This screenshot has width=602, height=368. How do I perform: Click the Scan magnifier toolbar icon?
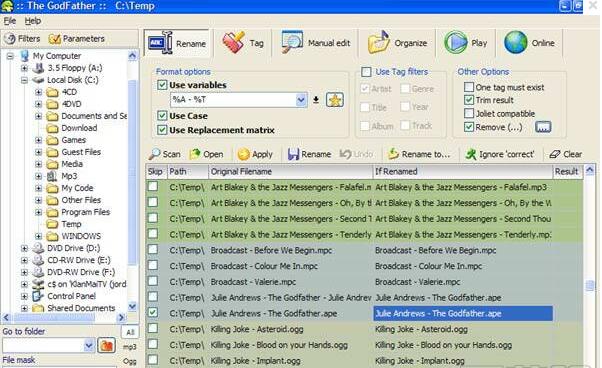pos(155,154)
